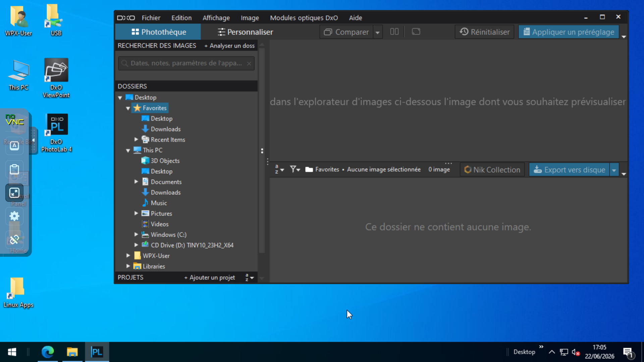Viewport: 644px width, 362px height.
Task: Collapse the root Desktop tree node
Action: coord(120,98)
